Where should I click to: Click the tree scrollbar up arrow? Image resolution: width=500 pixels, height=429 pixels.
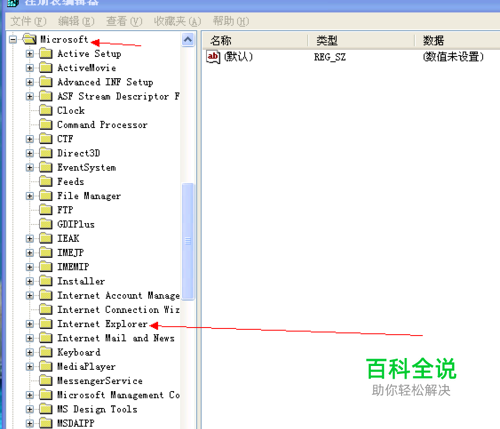pos(188,40)
